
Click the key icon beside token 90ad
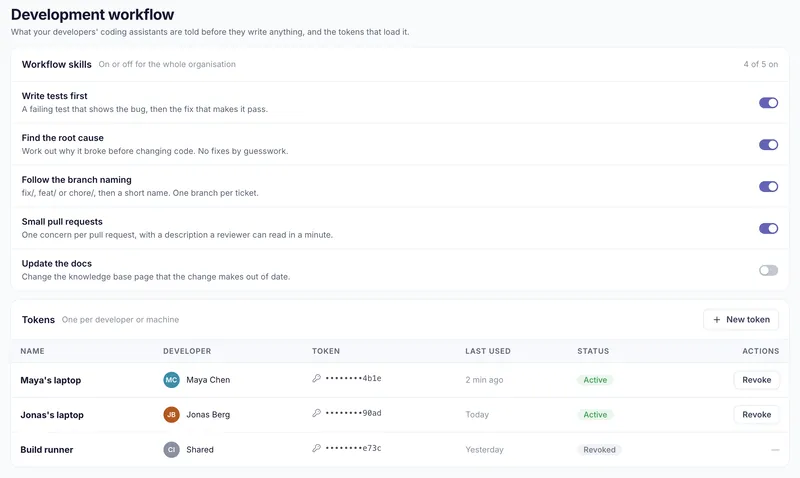tap(316, 413)
